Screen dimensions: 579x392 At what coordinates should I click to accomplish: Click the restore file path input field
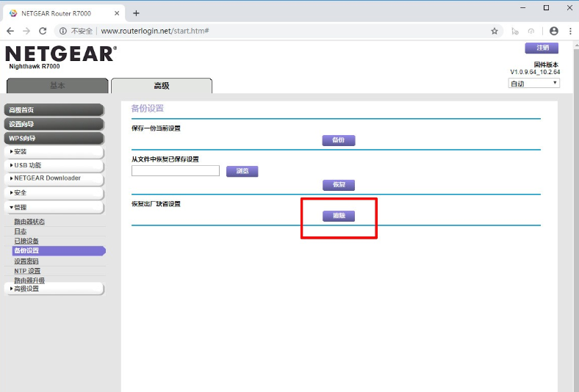pos(176,171)
